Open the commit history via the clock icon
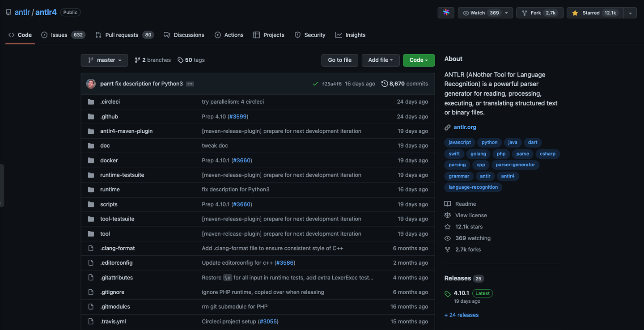 click(x=385, y=83)
